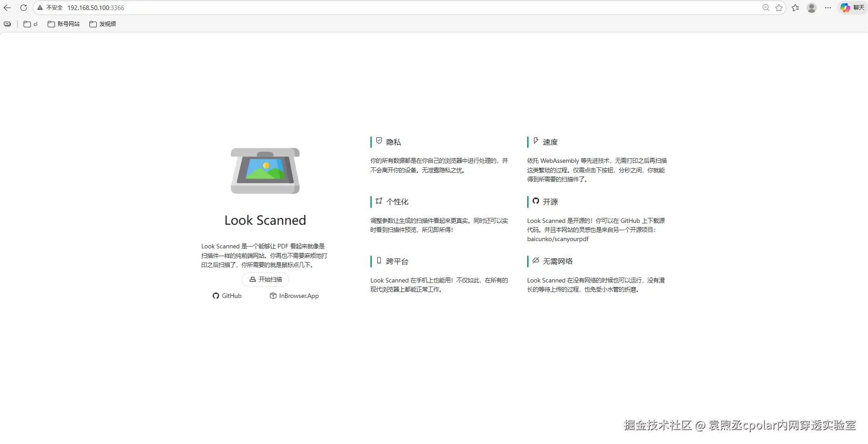Click the GitHub octocat icon beside GitHub link
This screenshot has width=868, height=444.
click(x=216, y=296)
